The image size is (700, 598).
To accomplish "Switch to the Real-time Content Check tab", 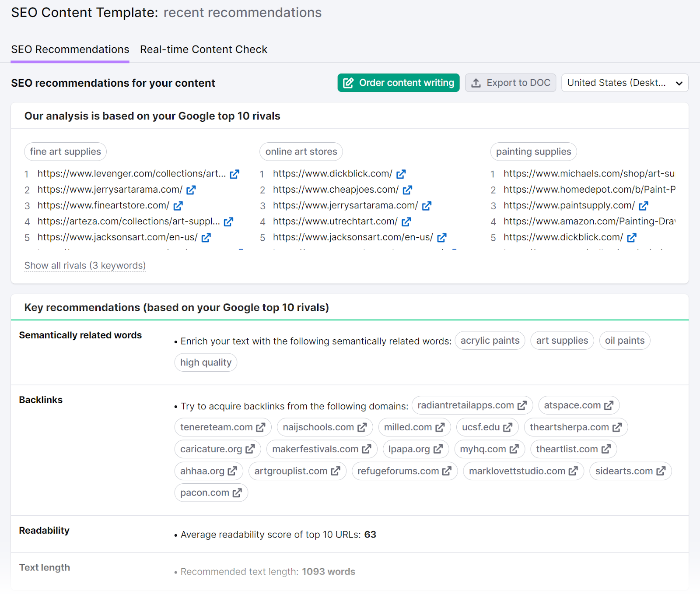I will tap(203, 49).
